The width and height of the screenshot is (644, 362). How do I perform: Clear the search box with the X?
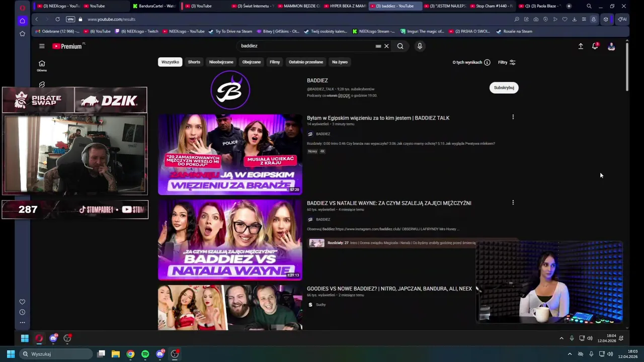point(386,46)
